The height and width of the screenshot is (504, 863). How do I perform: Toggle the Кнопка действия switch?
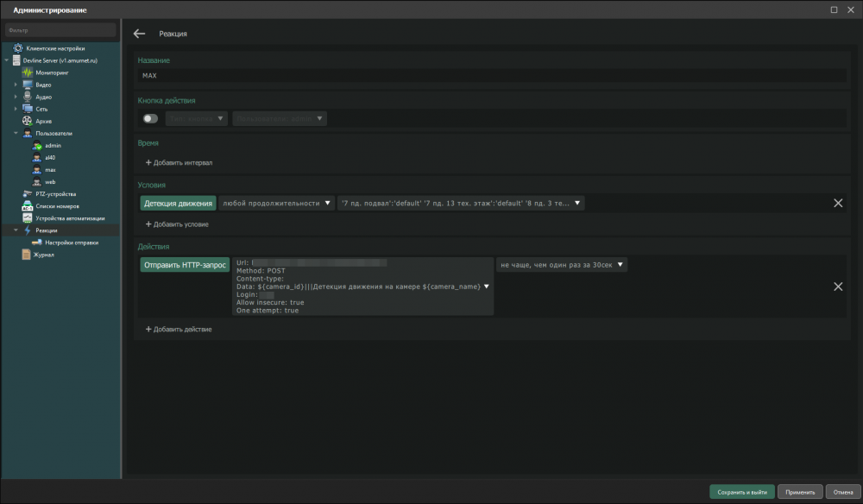(150, 118)
